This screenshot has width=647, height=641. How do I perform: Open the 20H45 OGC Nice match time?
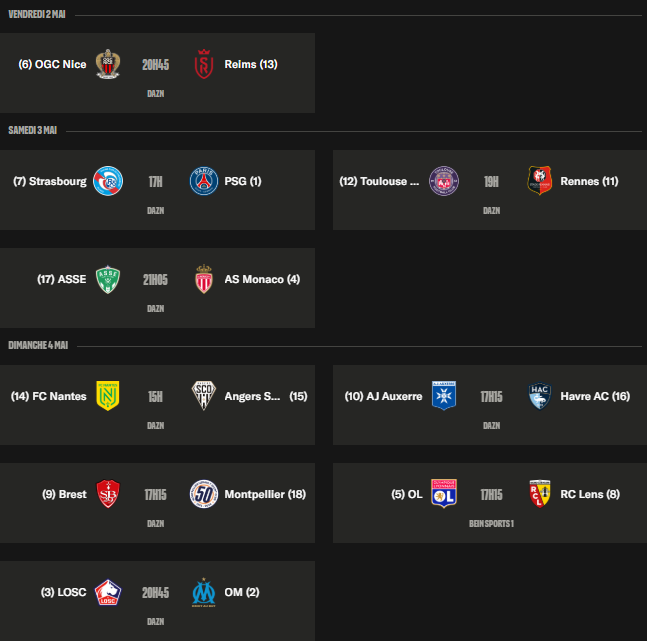[x=155, y=64]
